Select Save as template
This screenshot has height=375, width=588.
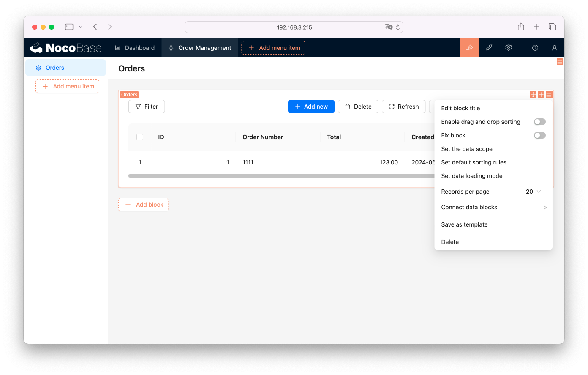[x=493, y=224]
